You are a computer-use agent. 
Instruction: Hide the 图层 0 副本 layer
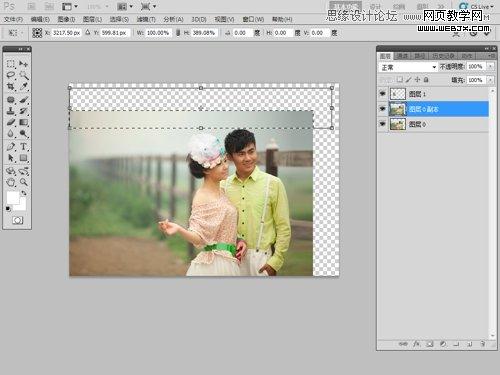point(382,109)
